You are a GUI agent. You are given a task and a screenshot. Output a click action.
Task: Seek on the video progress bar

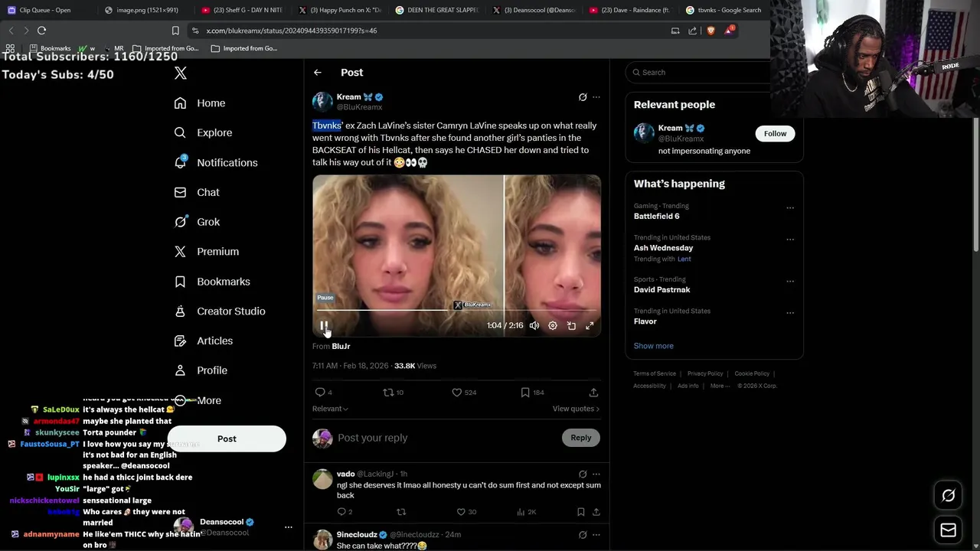tap(456, 311)
